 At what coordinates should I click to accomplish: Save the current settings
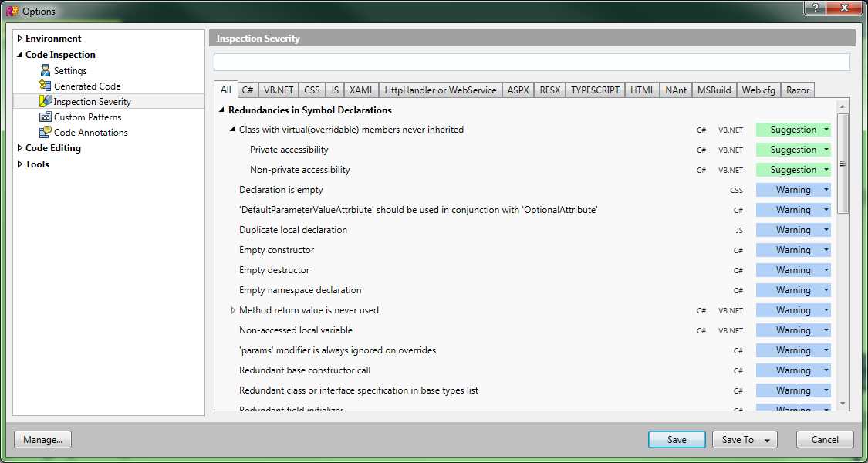[677, 439]
